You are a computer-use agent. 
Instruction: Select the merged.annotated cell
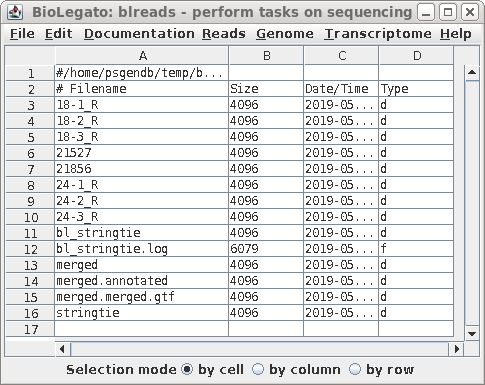point(142,281)
